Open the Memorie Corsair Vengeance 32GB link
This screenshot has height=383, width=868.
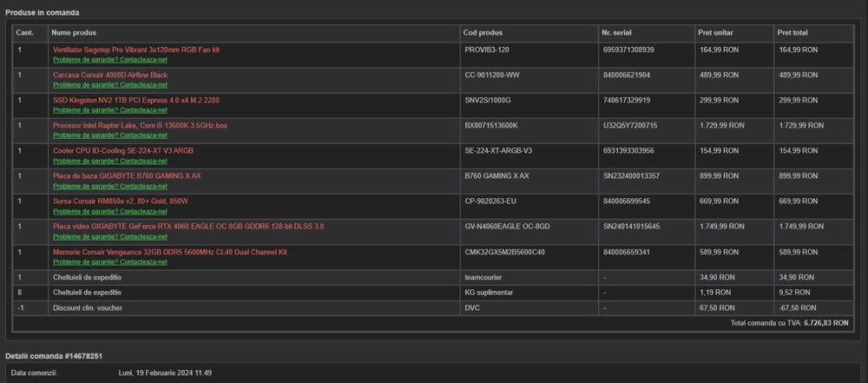(x=170, y=252)
